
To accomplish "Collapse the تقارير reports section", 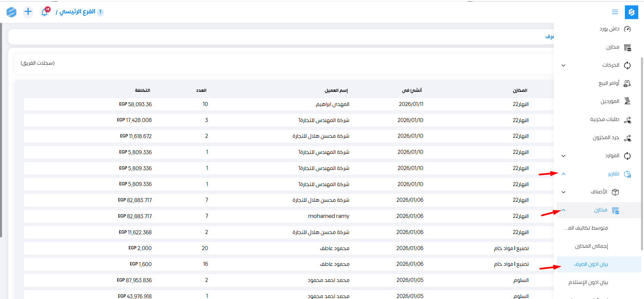I will tap(563, 174).
